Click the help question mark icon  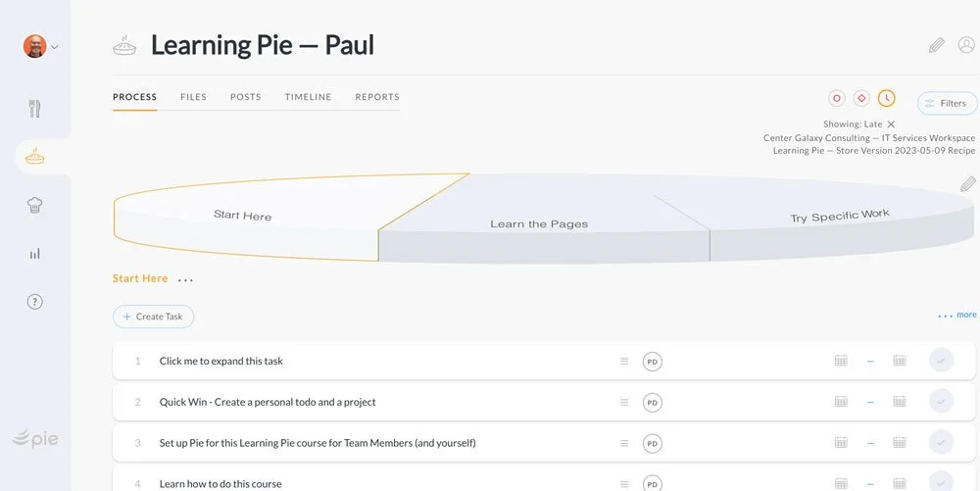[x=35, y=302]
